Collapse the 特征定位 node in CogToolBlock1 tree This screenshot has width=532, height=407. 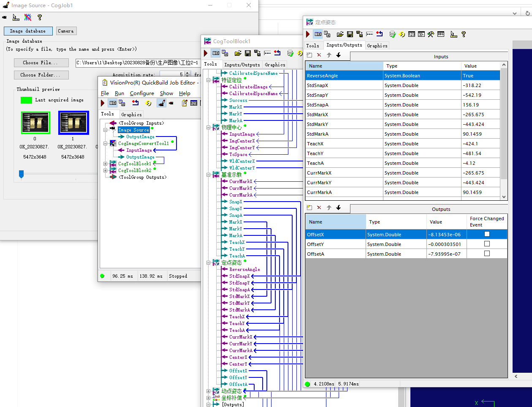click(208, 80)
